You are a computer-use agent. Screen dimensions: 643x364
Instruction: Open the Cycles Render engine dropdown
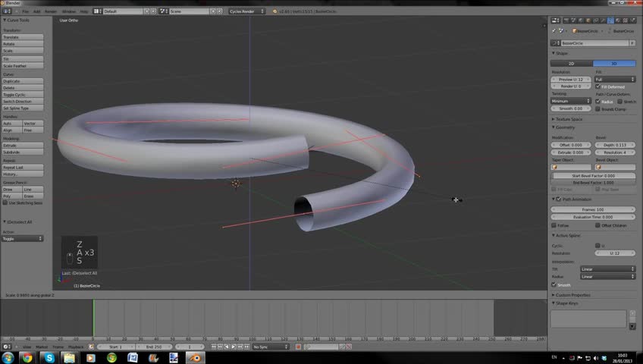pos(247,11)
